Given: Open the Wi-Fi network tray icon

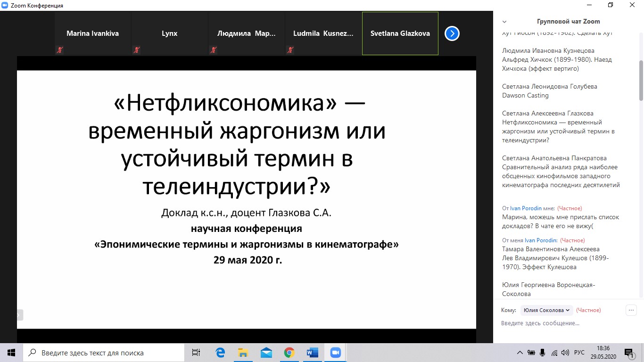Looking at the screenshot, I should [x=554, y=353].
